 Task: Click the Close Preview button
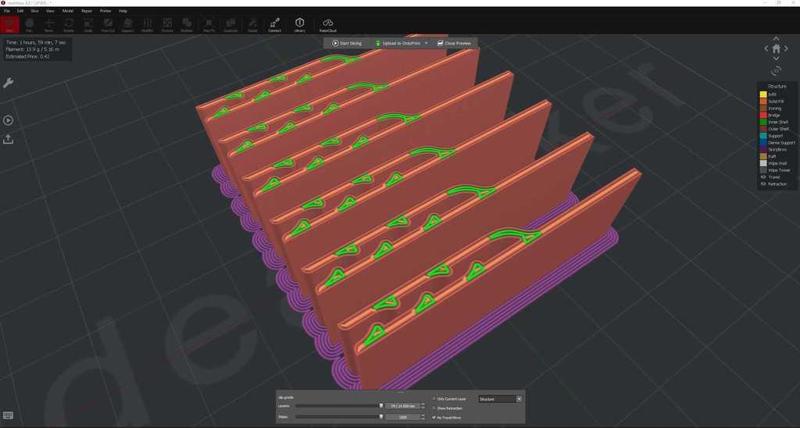click(x=455, y=43)
